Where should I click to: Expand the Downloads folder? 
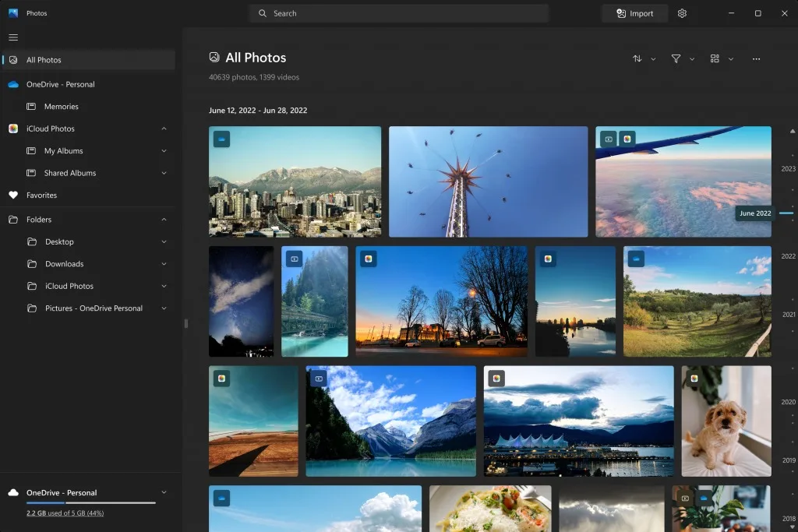pyautogui.click(x=164, y=264)
